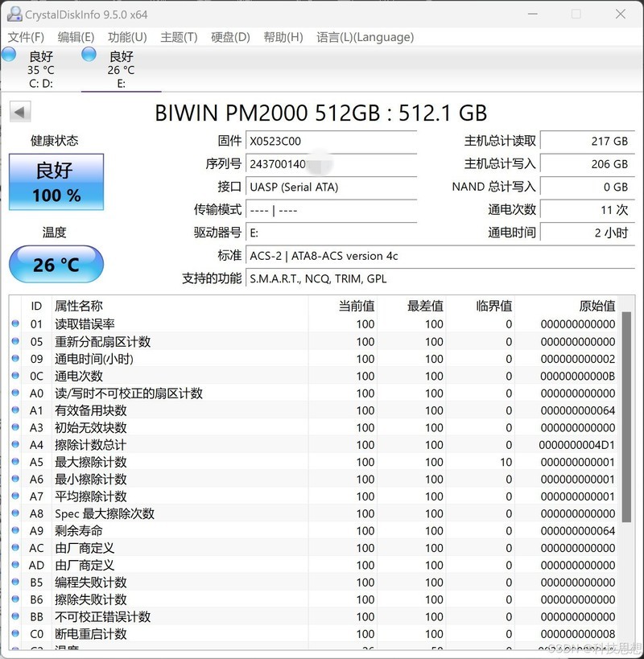Click the back arrow navigation icon

[19, 111]
